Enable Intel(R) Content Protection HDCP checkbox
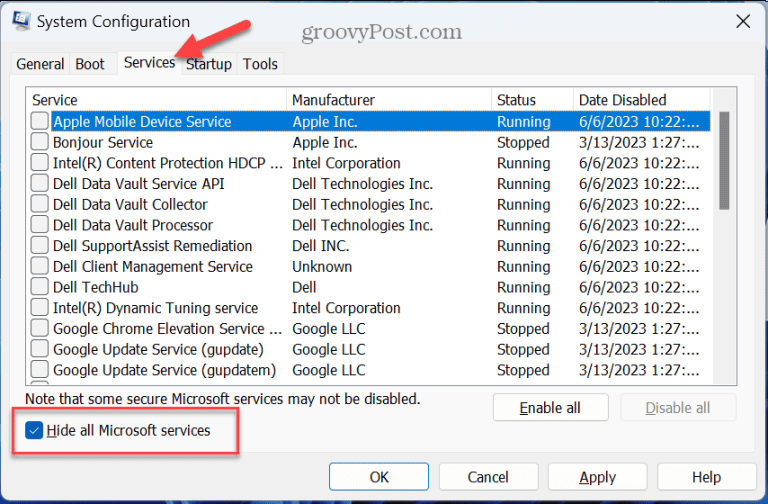Screen dimensions: 768x504 pyautogui.click(x=40, y=162)
